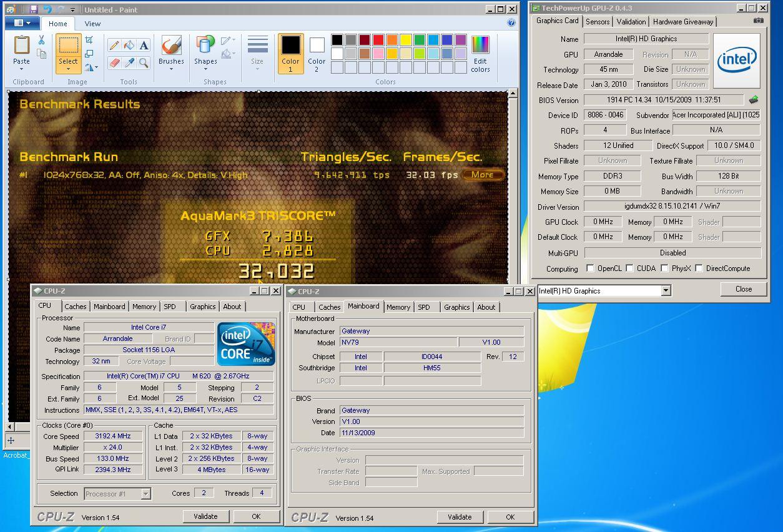Open the Sensors tab in GPU-Z
The height and width of the screenshot is (532, 783).
pyautogui.click(x=598, y=21)
